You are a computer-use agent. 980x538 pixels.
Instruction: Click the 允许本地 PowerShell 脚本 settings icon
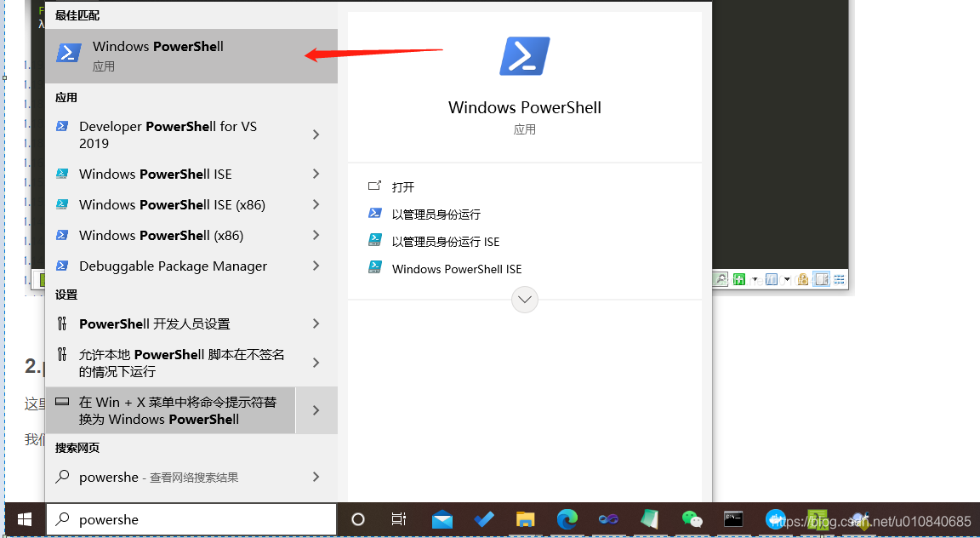[x=62, y=354]
